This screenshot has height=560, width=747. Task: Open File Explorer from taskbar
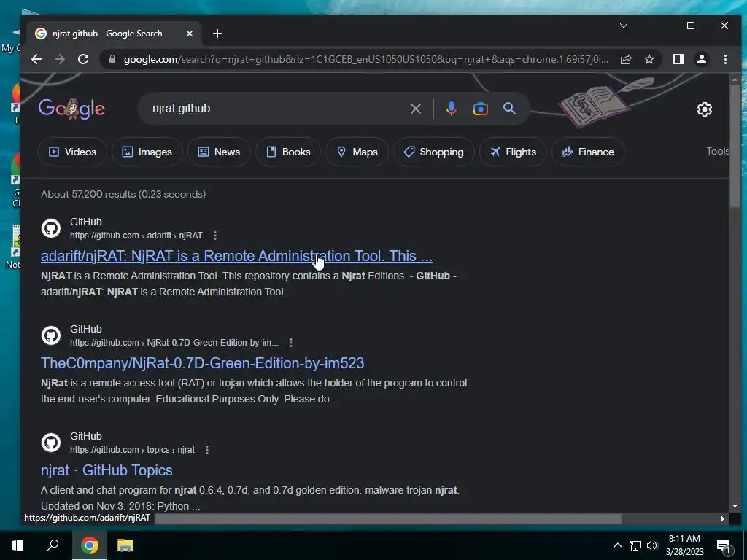pyautogui.click(x=125, y=545)
